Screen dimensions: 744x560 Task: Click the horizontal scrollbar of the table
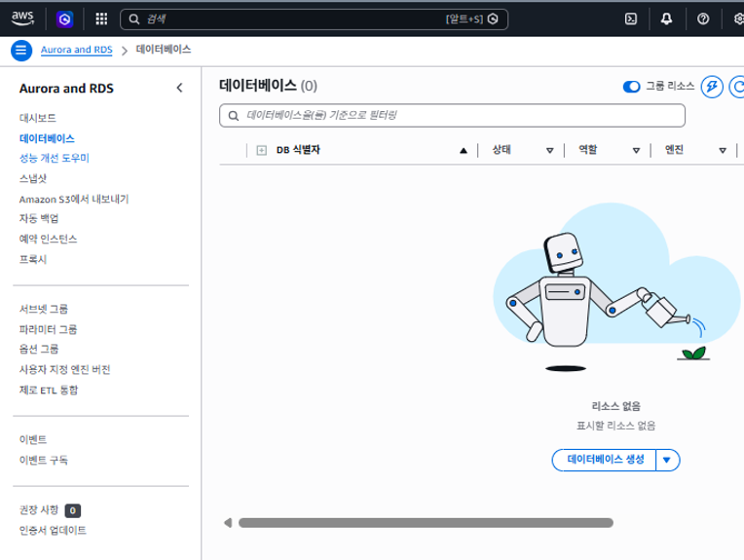click(x=426, y=523)
